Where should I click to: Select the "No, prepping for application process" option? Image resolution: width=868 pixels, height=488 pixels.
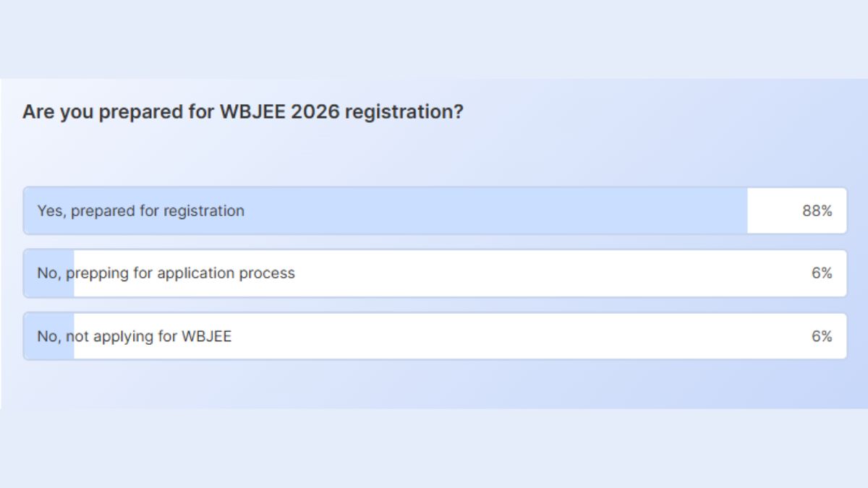[362, 273]
